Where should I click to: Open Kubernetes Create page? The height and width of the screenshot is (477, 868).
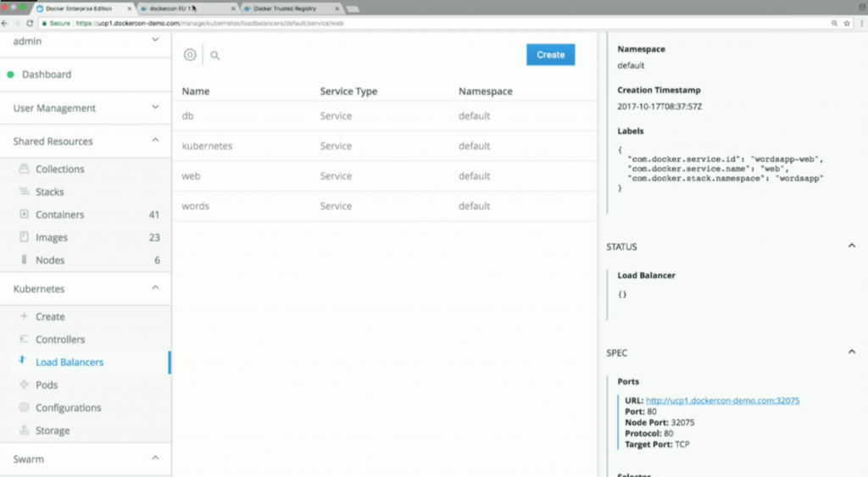pyautogui.click(x=50, y=316)
